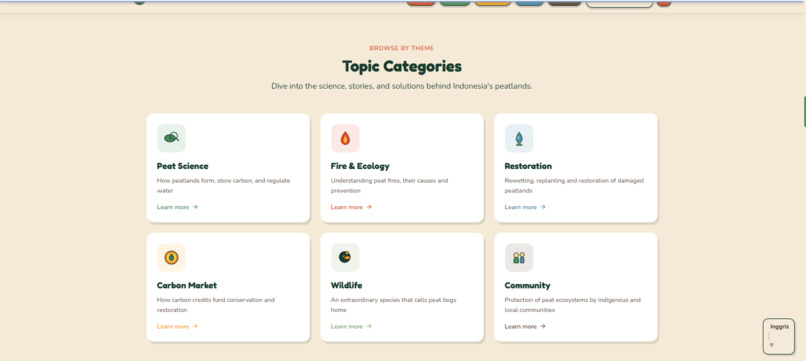Click the Peat Science card title
The image size is (806, 361).
tap(182, 166)
